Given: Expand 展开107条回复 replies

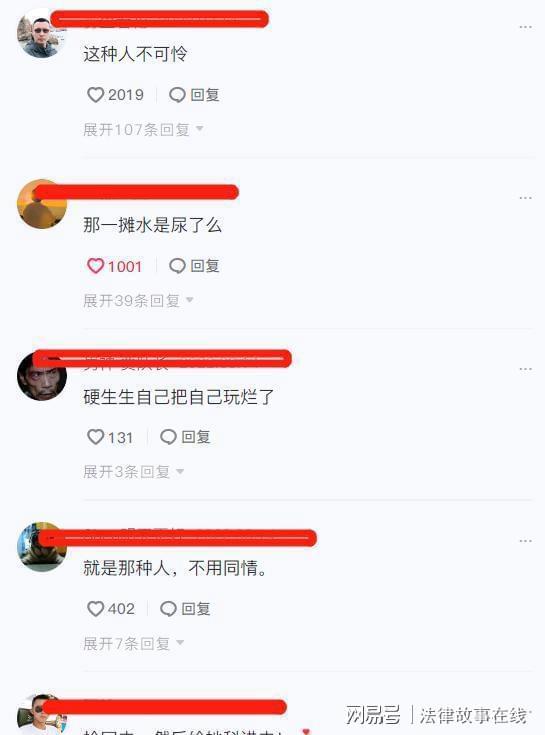Looking at the screenshot, I should click(143, 129).
